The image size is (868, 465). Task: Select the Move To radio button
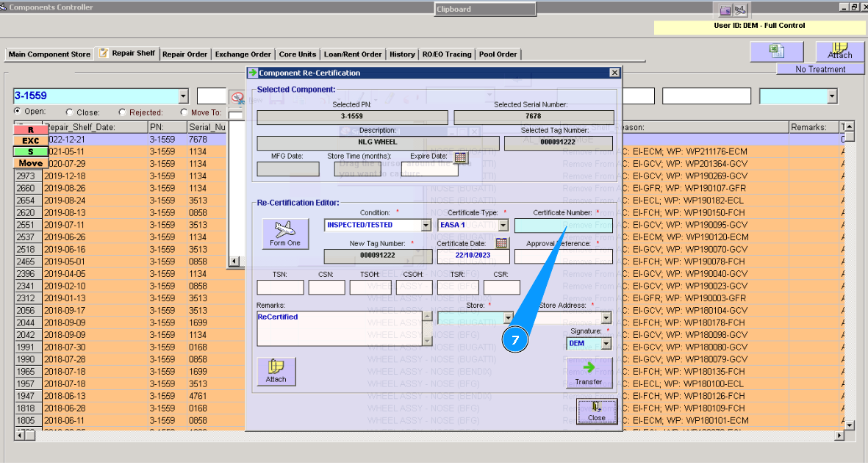click(x=184, y=112)
